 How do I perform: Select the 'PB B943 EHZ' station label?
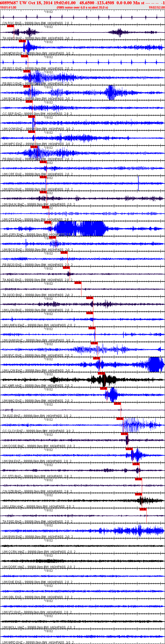coord(12,159)
